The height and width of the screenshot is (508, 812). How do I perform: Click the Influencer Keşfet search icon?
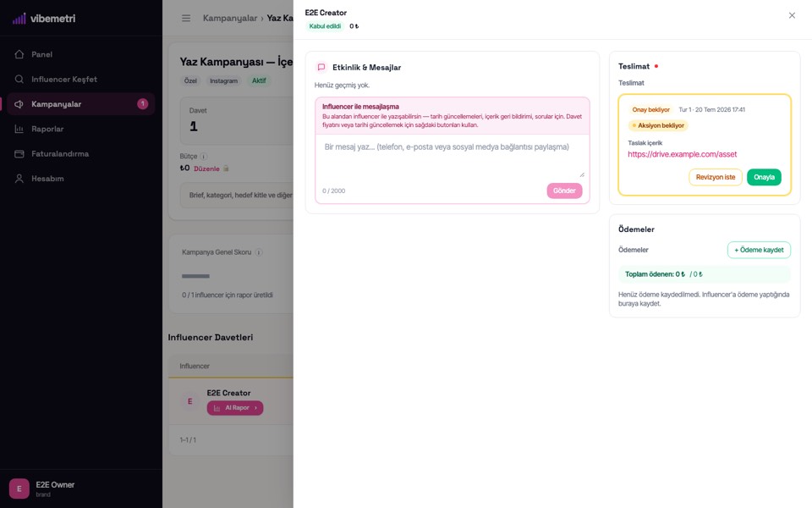tap(19, 80)
